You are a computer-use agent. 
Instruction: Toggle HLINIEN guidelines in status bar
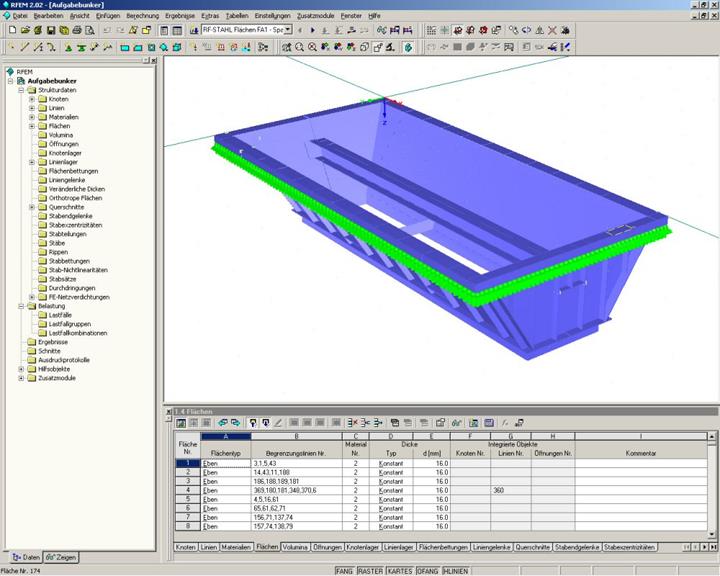click(x=456, y=571)
